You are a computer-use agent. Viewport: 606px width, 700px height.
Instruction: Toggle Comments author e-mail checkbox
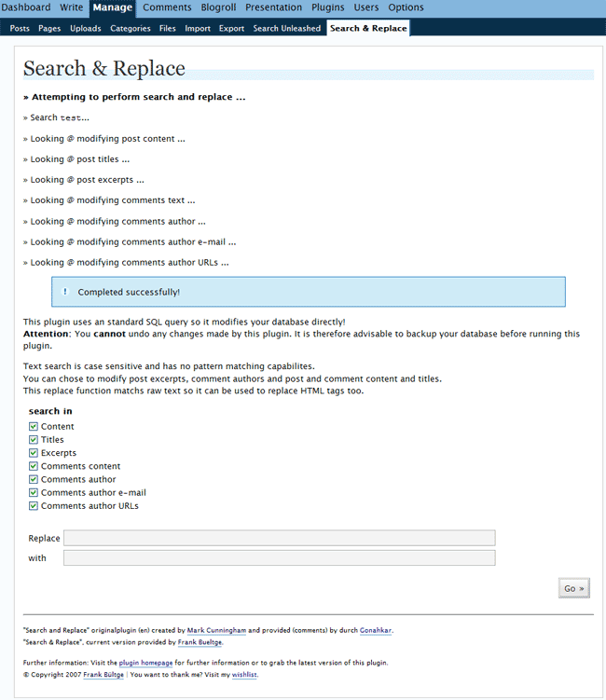33,492
